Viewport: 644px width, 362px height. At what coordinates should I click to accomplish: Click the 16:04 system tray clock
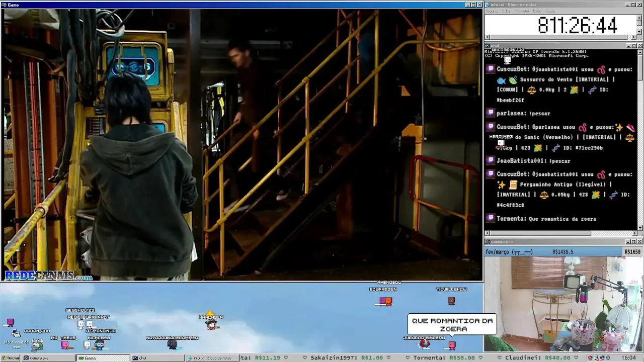(628, 358)
